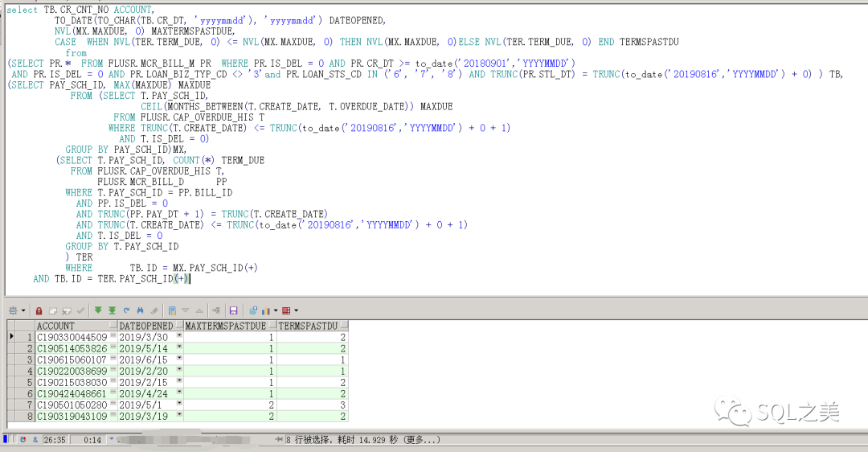Click the ACCOUNT column header
The image size is (868, 452).
click(x=76, y=326)
